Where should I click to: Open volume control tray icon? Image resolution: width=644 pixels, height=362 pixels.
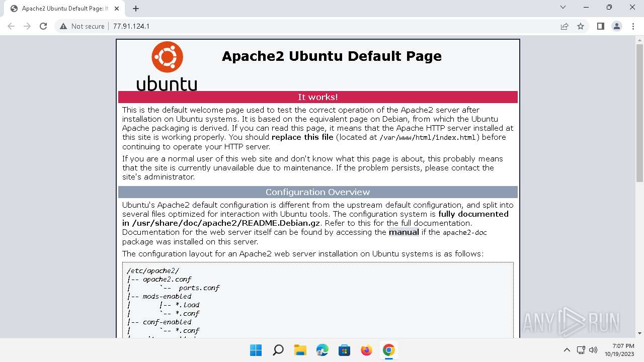point(593,350)
